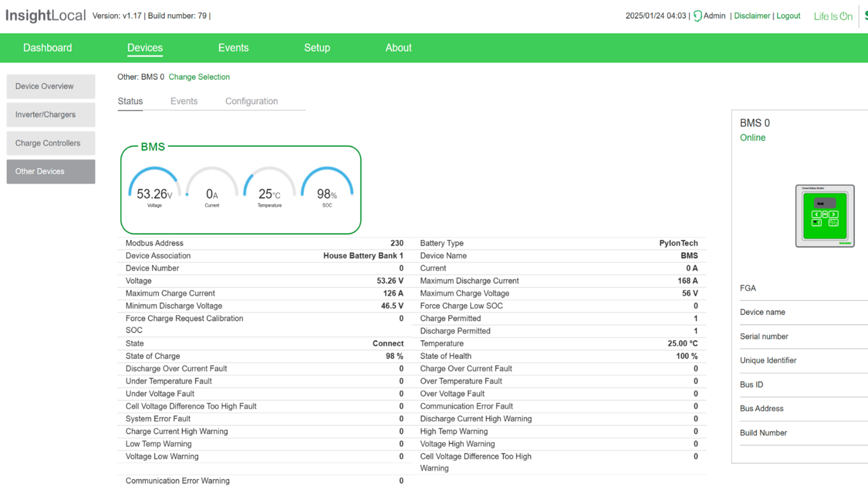Click the Admin user headset icon
Viewport: 868px width, 486px height.
coord(697,16)
